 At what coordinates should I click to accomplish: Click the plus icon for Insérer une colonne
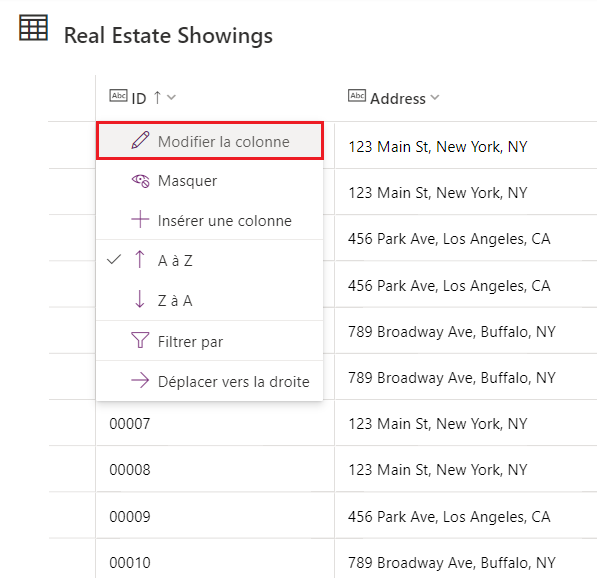(x=140, y=219)
